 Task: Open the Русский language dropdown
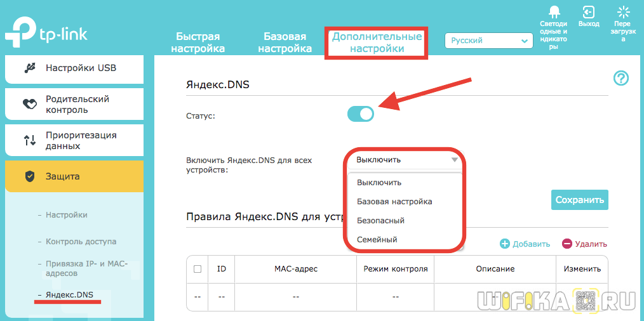tap(488, 41)
